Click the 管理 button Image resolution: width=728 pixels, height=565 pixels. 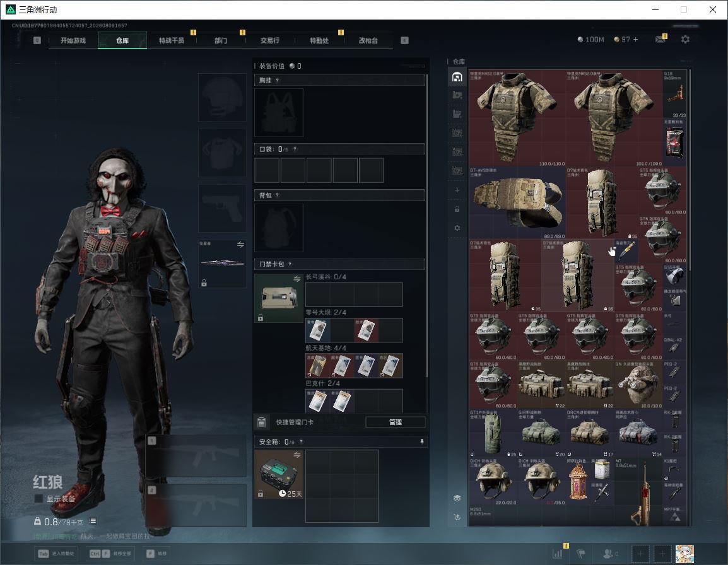[x=395, y=422]
